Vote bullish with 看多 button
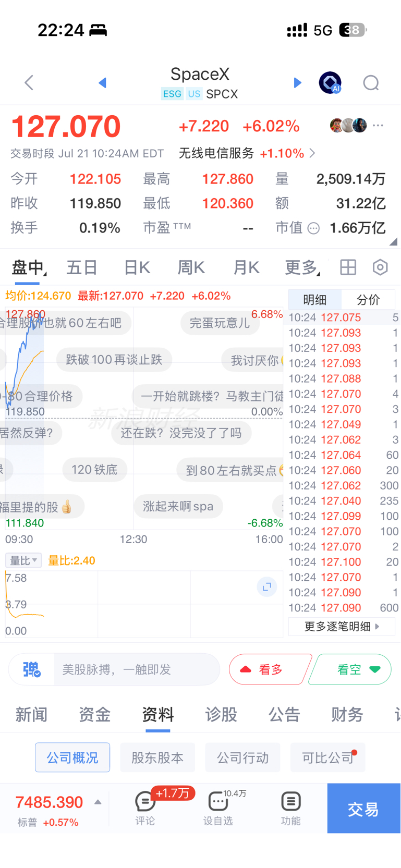Viewport: 401px width, 868px height. tap(270, 669)
